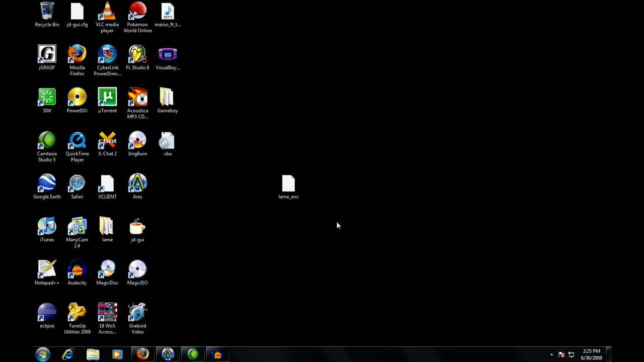Select the Safari desktop shortcut

point(77,187)
